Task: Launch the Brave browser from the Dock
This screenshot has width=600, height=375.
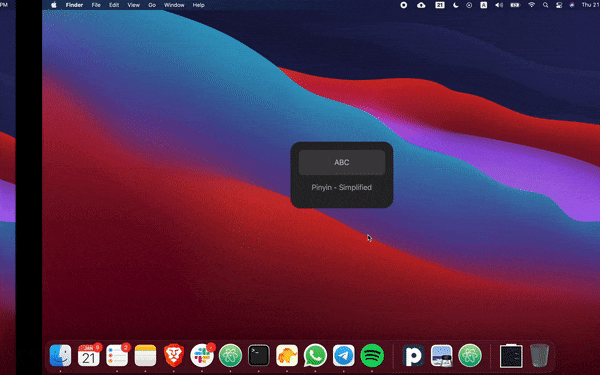Action: click(174, 355)
